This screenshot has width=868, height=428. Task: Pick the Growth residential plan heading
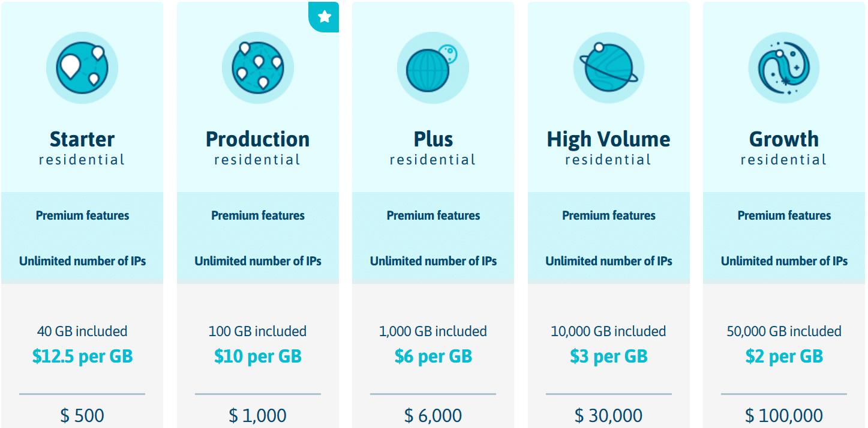(x=784, y=148)
